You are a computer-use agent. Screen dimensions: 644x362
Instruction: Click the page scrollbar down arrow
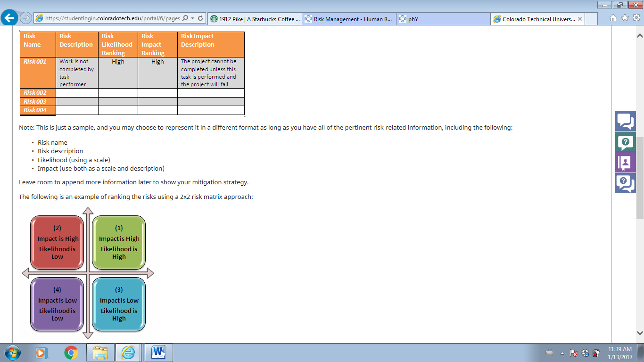(640, 332)
